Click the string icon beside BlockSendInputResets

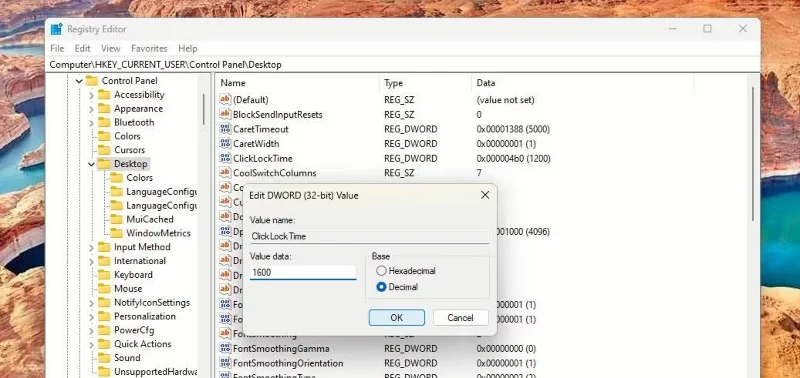click(225, 114)
